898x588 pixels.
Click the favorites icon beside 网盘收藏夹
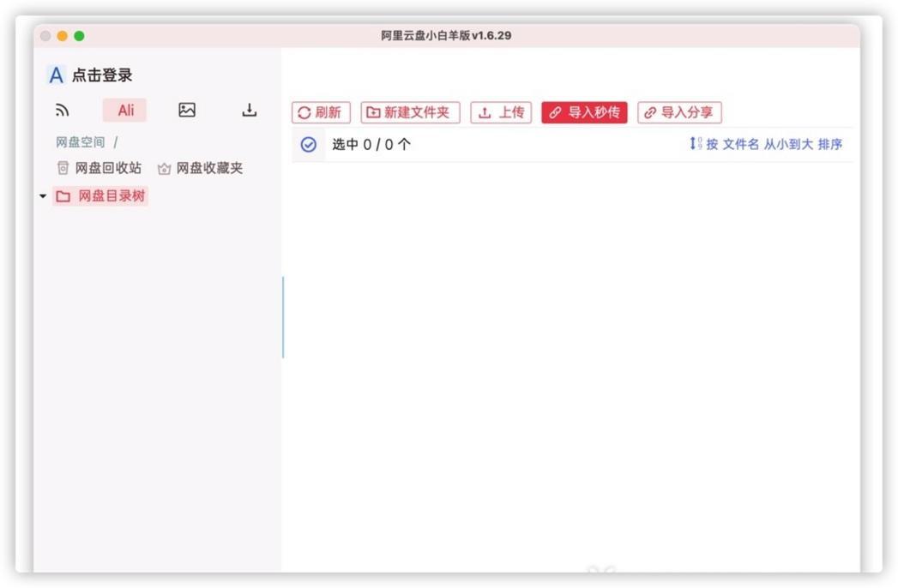(164, 168)
